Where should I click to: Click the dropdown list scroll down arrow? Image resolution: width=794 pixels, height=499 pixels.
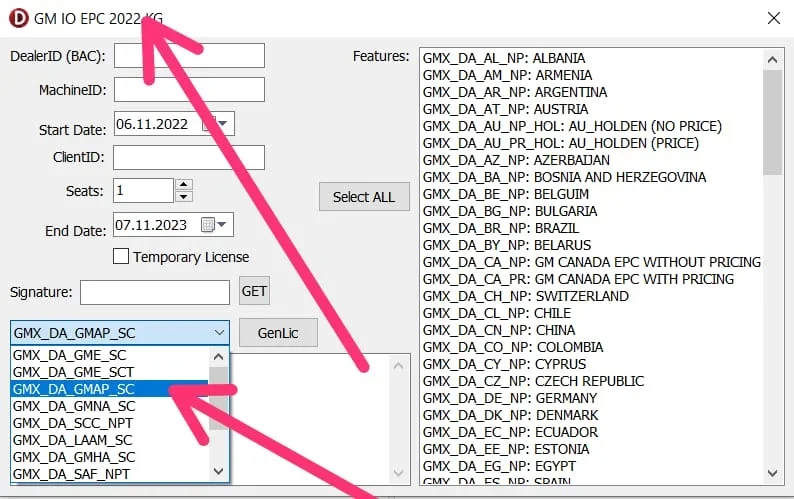tap(218, 472)
